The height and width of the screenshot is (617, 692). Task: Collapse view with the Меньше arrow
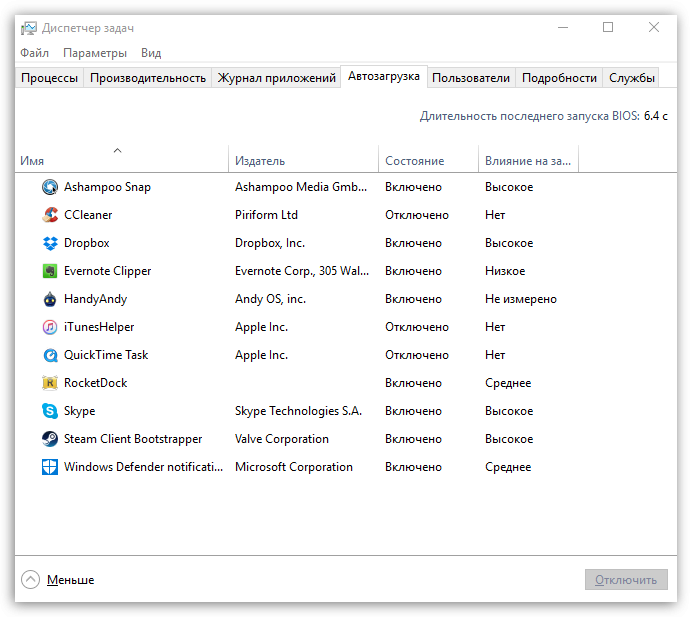coord(30,580)
